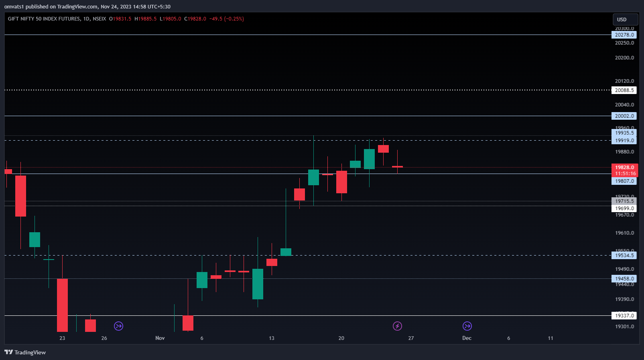Viewport: 644px width, 360px height.
Task: Click the 20002.0 price line label
Action: 624,116
